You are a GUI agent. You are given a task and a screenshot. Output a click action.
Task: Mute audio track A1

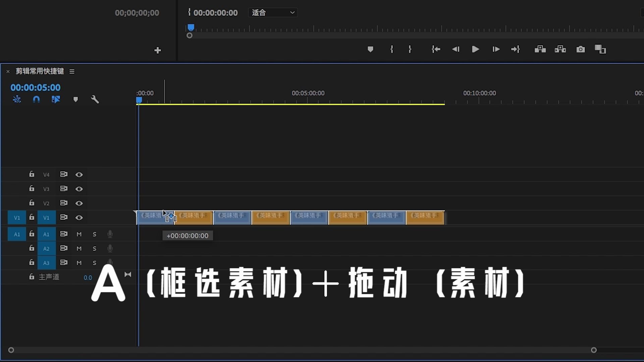79,234
